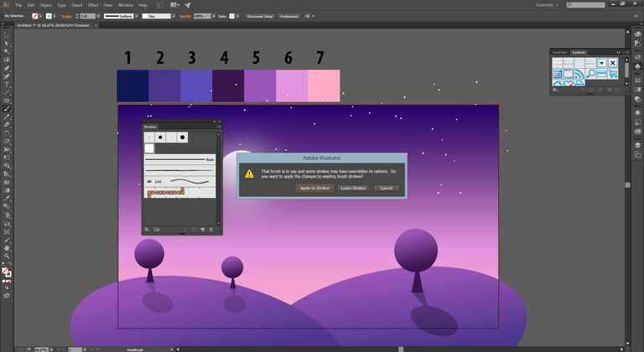Open the stroke weight dropdown

98,16
